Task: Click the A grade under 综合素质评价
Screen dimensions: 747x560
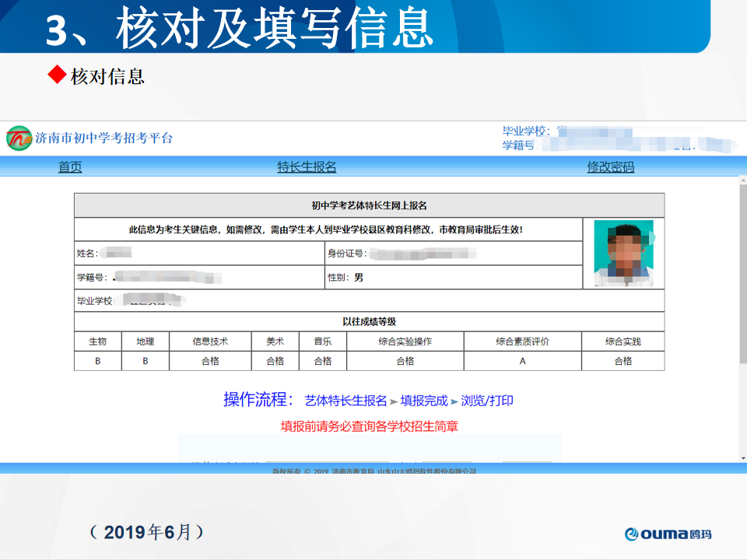Action: point(523,361)
